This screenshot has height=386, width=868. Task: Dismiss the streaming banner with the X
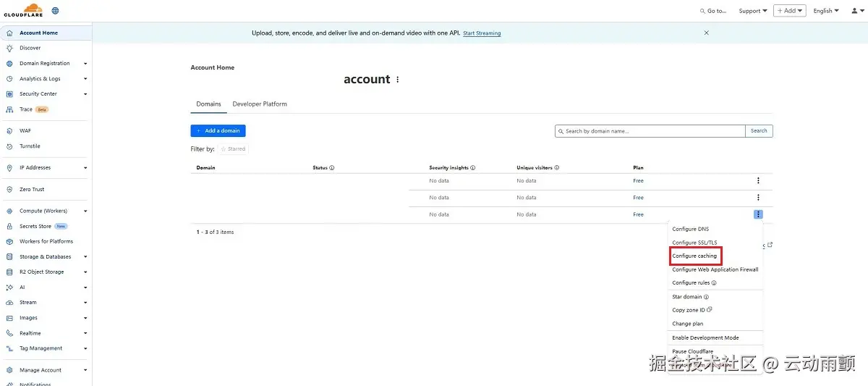tap(707, 33)
